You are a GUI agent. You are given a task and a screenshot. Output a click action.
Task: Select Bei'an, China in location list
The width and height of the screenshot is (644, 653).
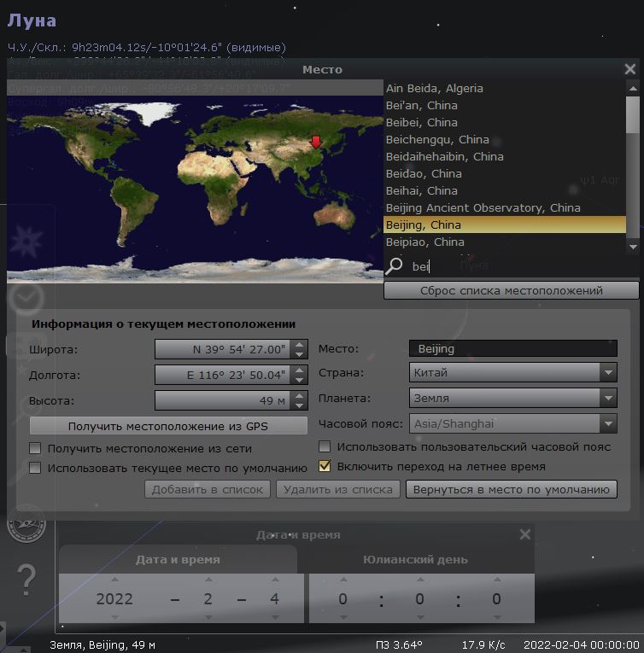pyautogui.click(x=505, y=105)
